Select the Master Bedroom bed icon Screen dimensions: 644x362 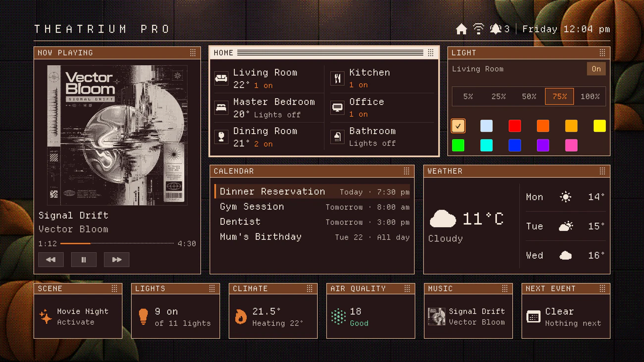coord(221,107)
